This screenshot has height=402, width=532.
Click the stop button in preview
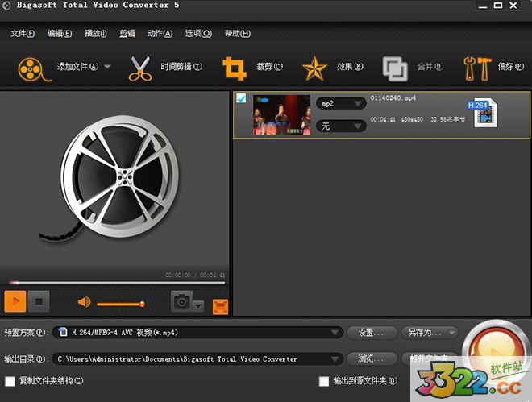39,301
